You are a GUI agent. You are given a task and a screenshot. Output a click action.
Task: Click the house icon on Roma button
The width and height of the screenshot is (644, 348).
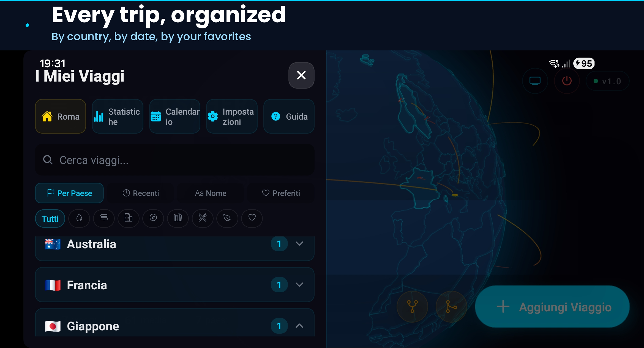click(47, 116)
